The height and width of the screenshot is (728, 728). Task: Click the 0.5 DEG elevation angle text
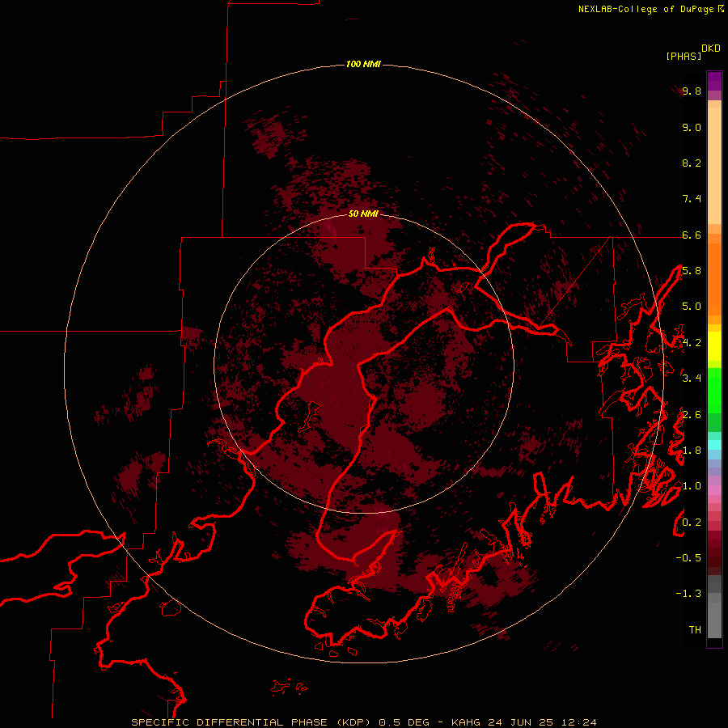pos(405,722)
